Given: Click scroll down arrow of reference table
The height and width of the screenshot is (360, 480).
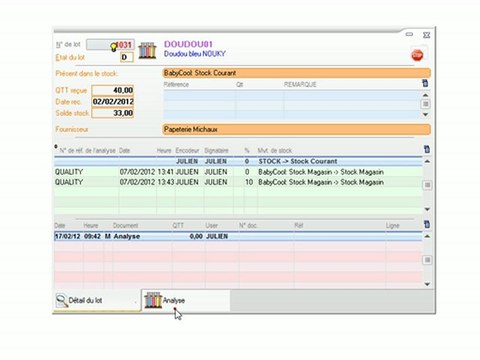Looking at the screenshot, I should click(426, 114).
